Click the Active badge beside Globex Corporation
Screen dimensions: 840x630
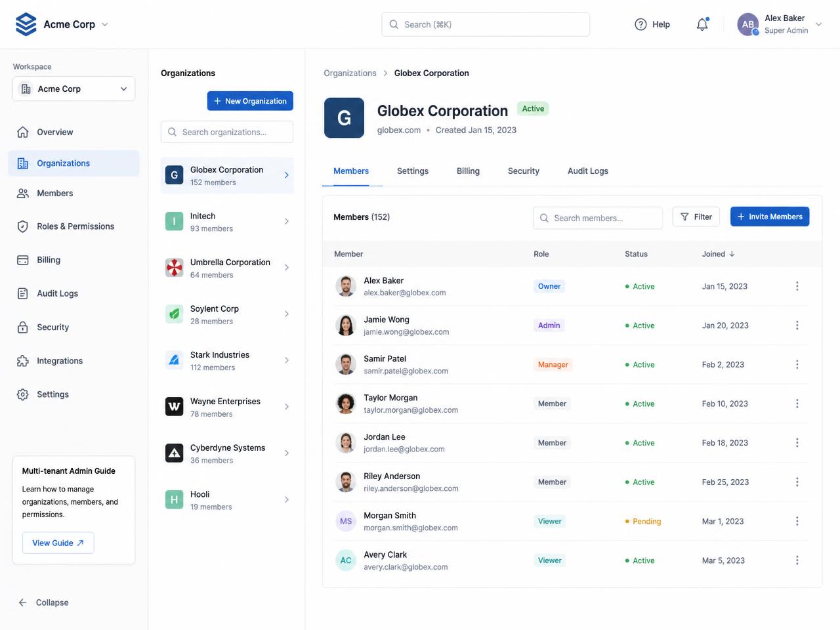533,109
